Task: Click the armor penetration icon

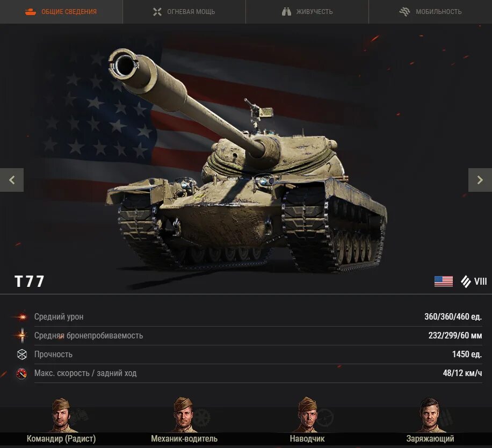Action: 21,335
